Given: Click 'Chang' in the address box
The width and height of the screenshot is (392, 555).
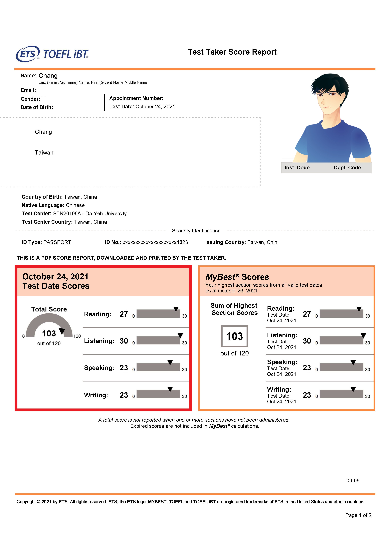Looking at the screenshot, I should point(43,132).
